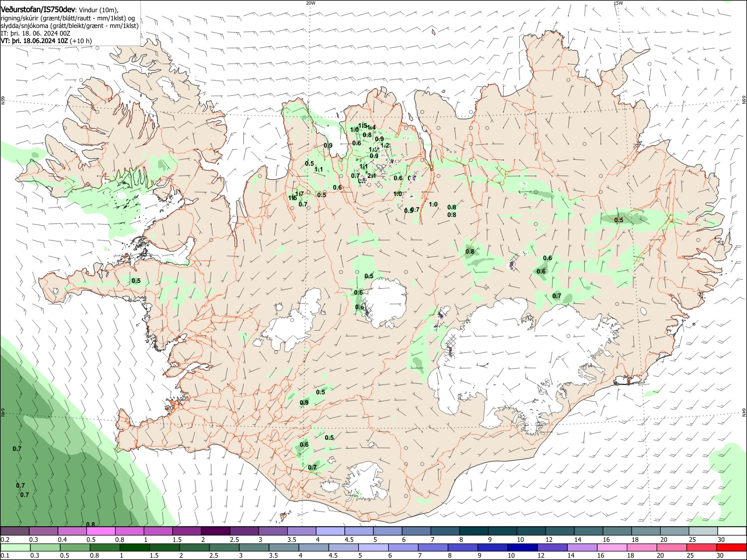Click the pale lavender 4 swatch in upper scale

point(329,531)
